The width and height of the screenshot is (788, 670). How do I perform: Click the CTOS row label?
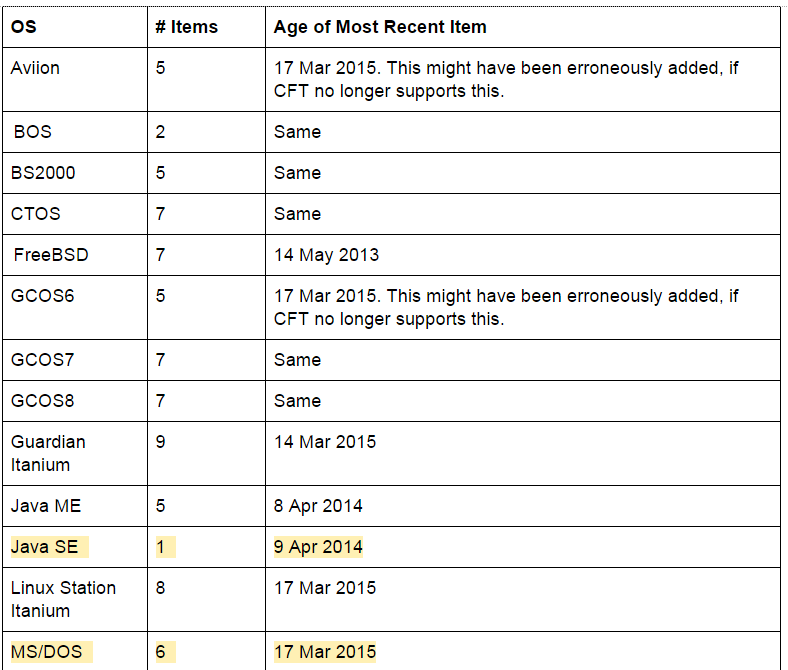pyautogui.click(x=36, y=214)
